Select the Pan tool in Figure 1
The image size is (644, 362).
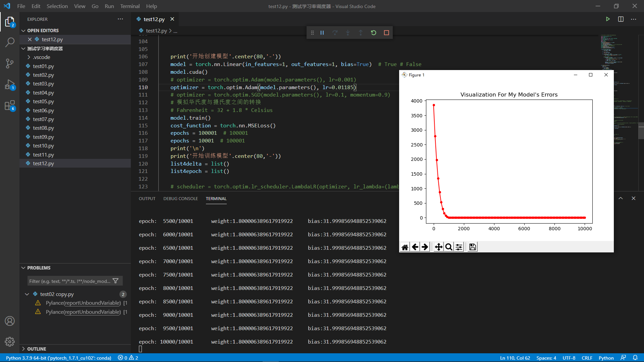click(x=438, y=247)
